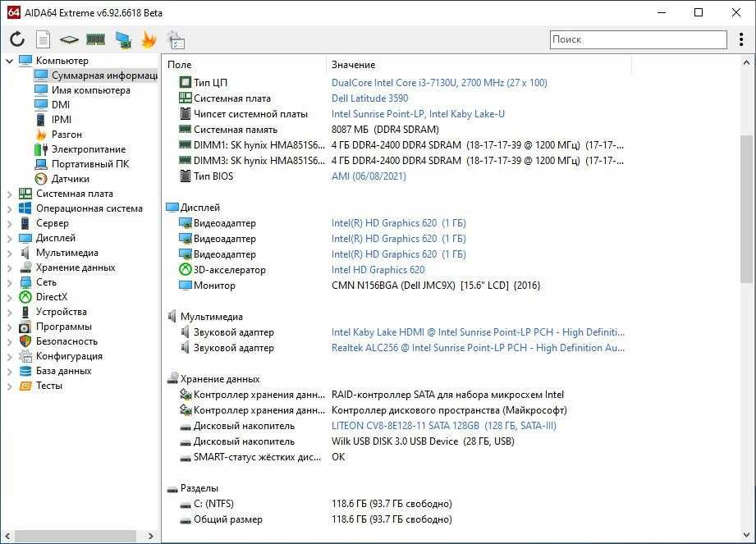Click the Тесты icon in tree
Image resolution: width=756 pixels, height=544 pixels.
(25, 386)
